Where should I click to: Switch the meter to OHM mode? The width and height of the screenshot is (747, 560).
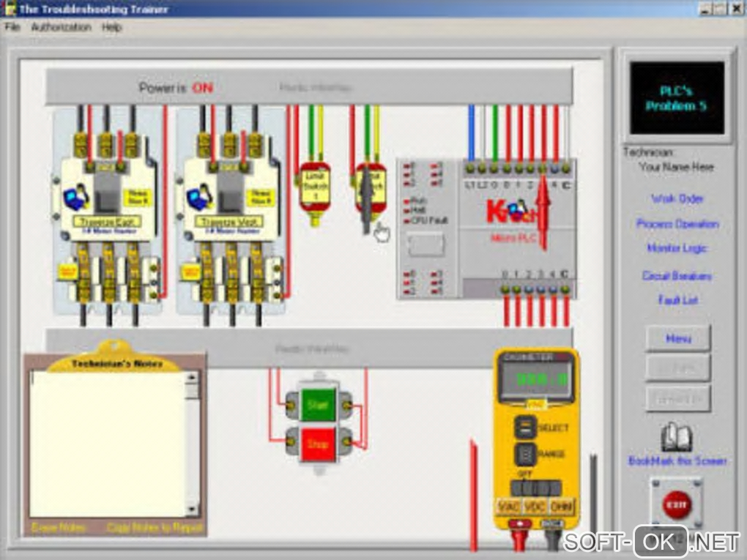coord(562,507)
